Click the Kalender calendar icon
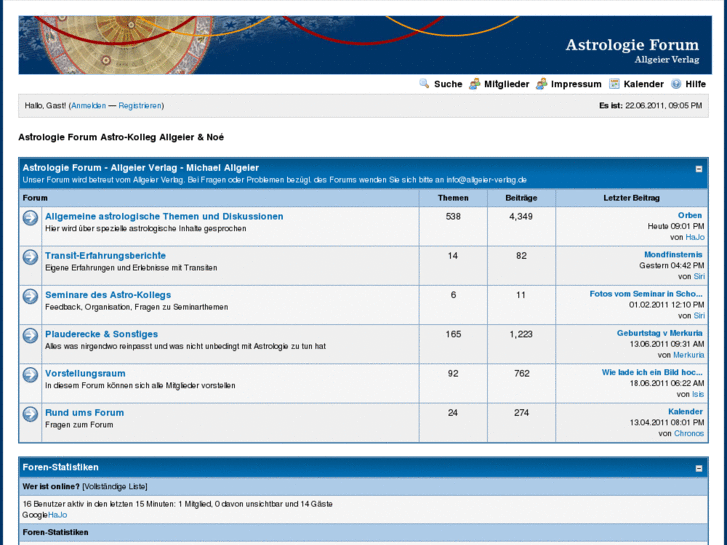Viewport: 727px width, 545px height. click(614, 83)
